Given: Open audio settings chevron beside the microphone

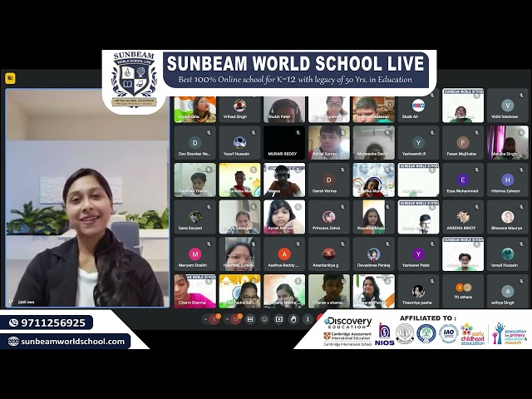Looking at the screenshot, I should coord(205,319).
